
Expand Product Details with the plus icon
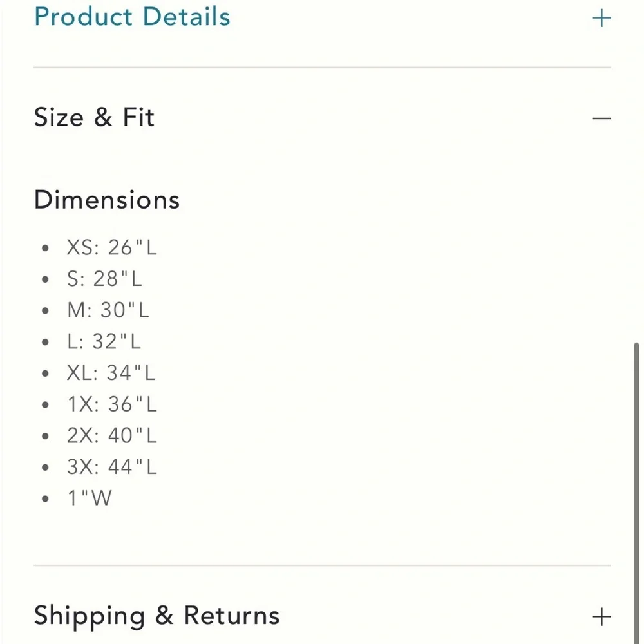(601, 19)
